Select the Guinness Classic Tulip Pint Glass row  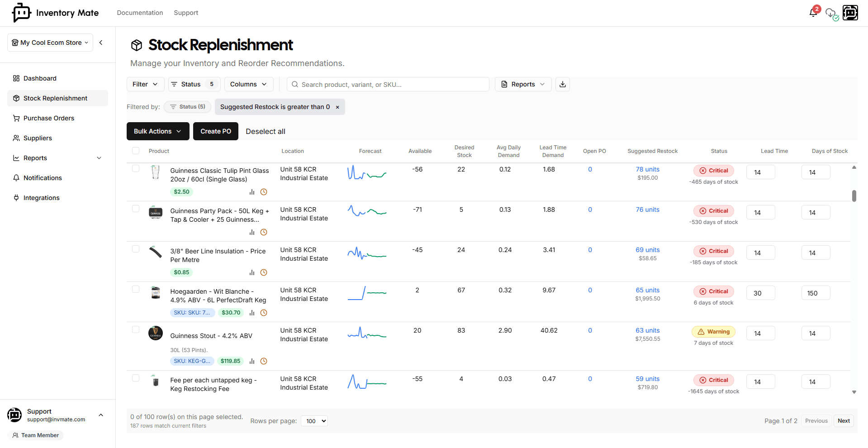click(x=136, y=168)
